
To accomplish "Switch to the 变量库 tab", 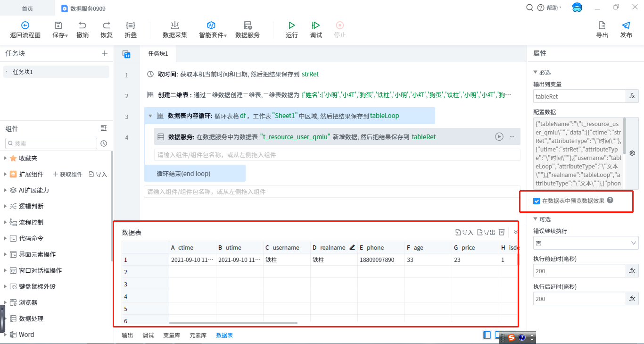I will [172, 335].
